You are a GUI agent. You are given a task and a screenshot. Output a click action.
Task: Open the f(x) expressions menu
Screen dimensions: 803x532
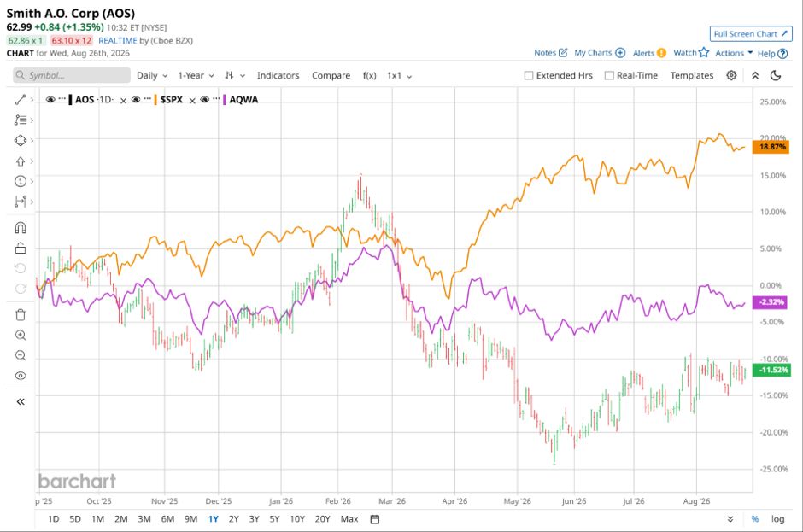[369, 75]
